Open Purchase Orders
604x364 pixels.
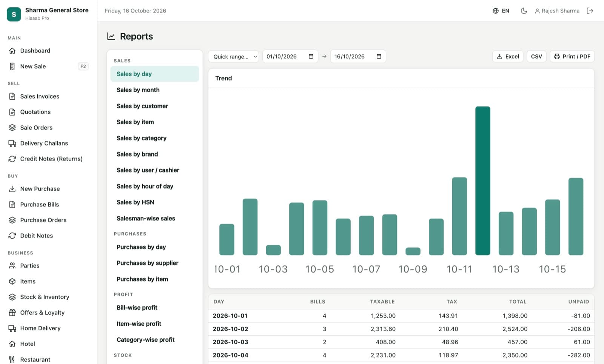tap(48, 220)
